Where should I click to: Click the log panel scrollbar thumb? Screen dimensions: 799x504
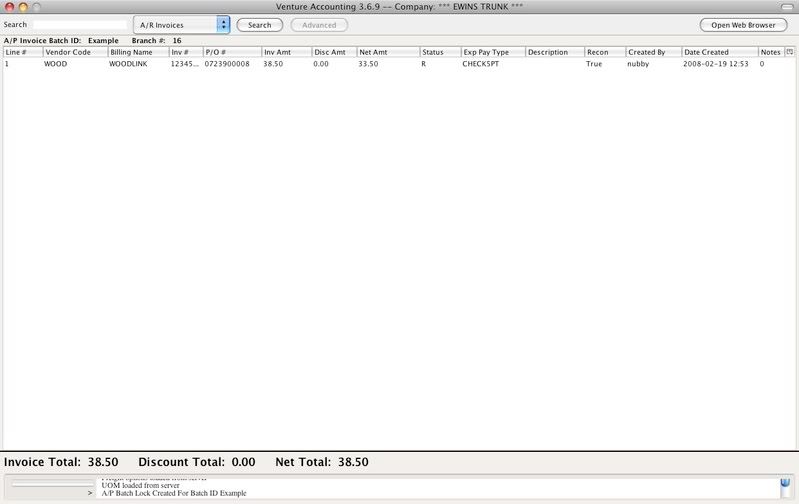click(785, 482)
